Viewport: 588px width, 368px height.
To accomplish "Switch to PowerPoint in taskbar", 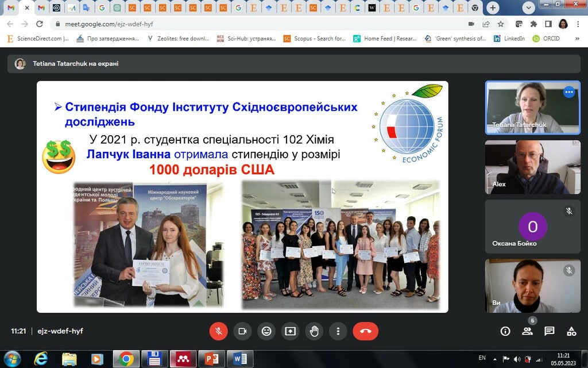I will coord(212,359).
